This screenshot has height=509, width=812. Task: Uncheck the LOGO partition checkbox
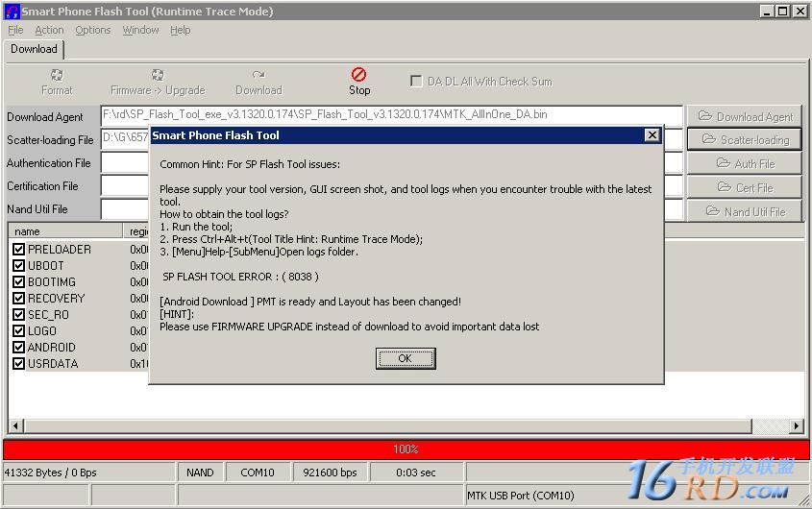[18, 331]
